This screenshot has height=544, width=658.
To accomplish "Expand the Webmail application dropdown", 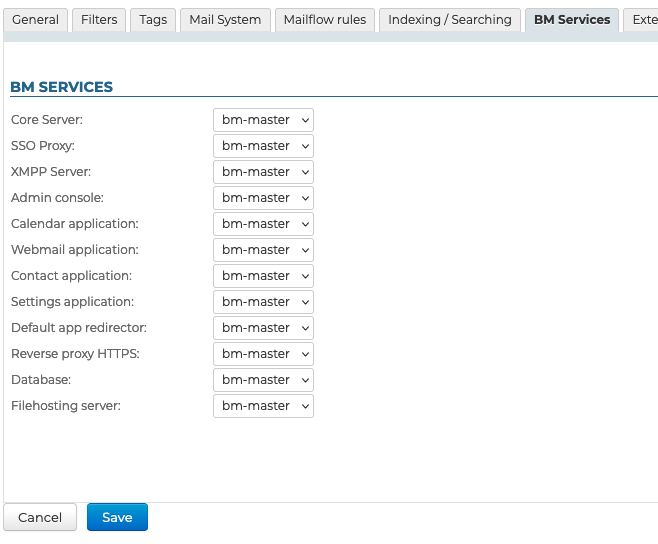I will (263, 250).
